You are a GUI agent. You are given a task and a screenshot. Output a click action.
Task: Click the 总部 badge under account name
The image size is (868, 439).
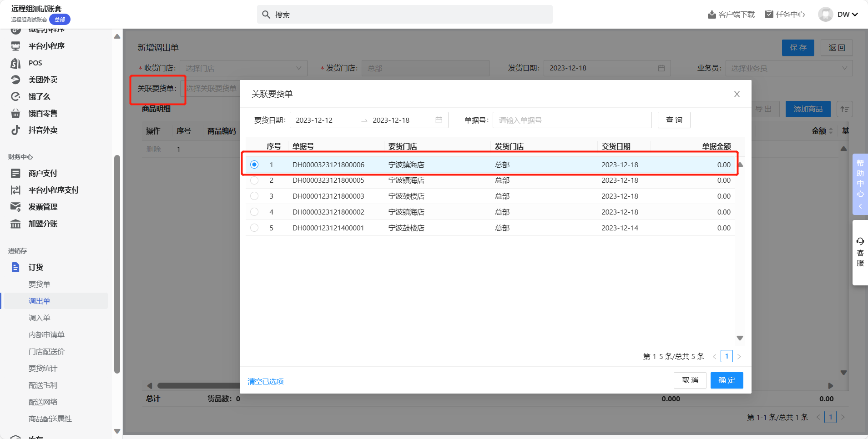coord(60,20)
